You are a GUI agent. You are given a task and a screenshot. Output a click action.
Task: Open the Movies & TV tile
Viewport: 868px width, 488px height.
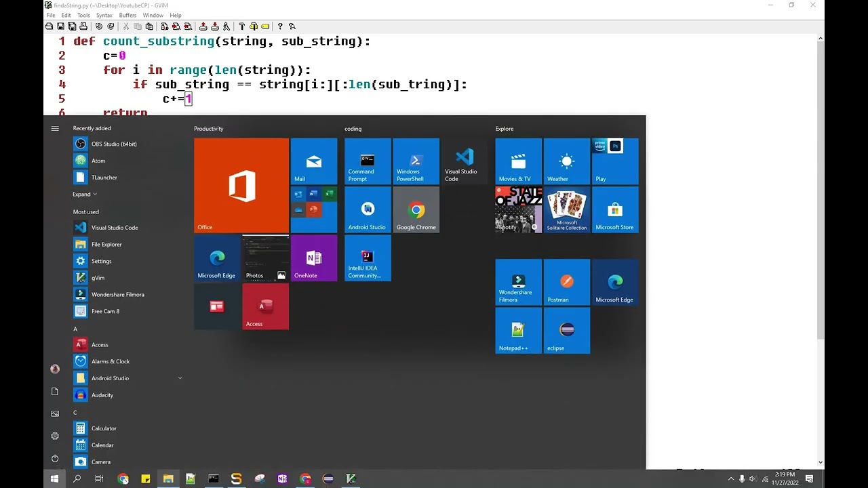519,161
